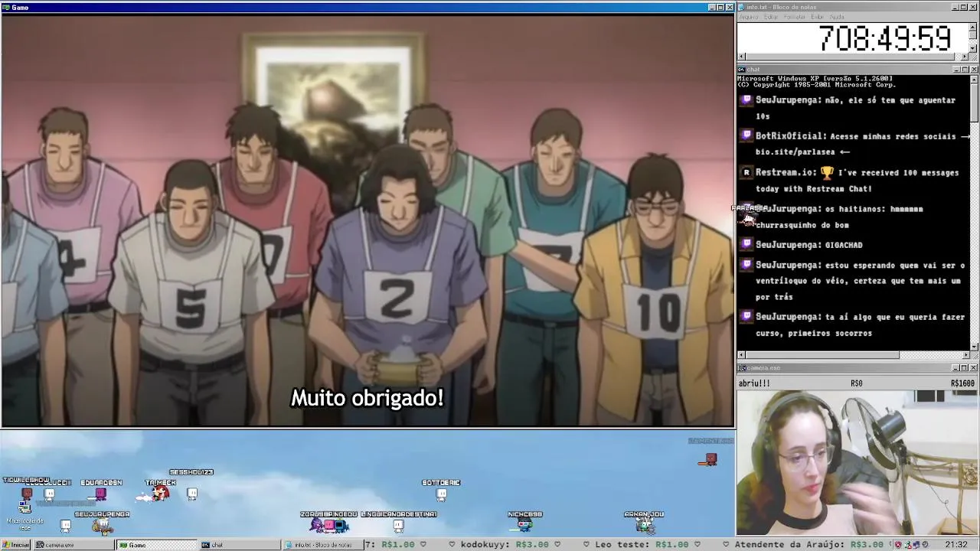Click the Restream.io R badge icon
The width and height of the screenshot is (980, 551).
coord(746,173)
